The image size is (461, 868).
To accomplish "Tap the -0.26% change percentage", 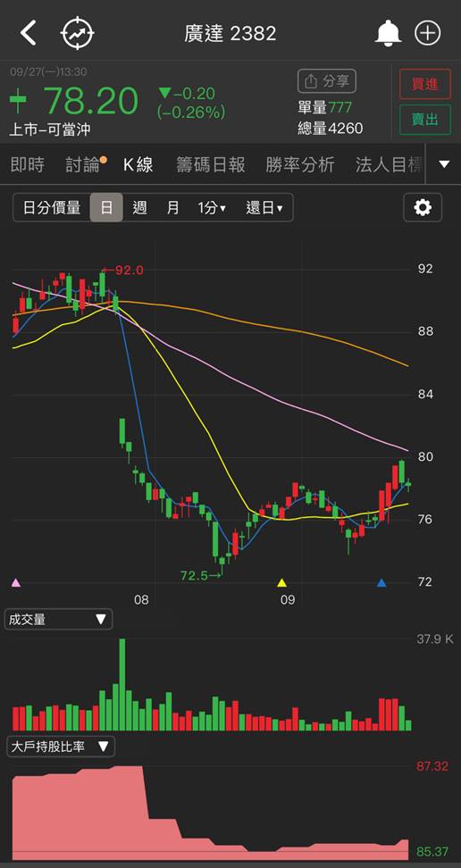I will 191,113.
